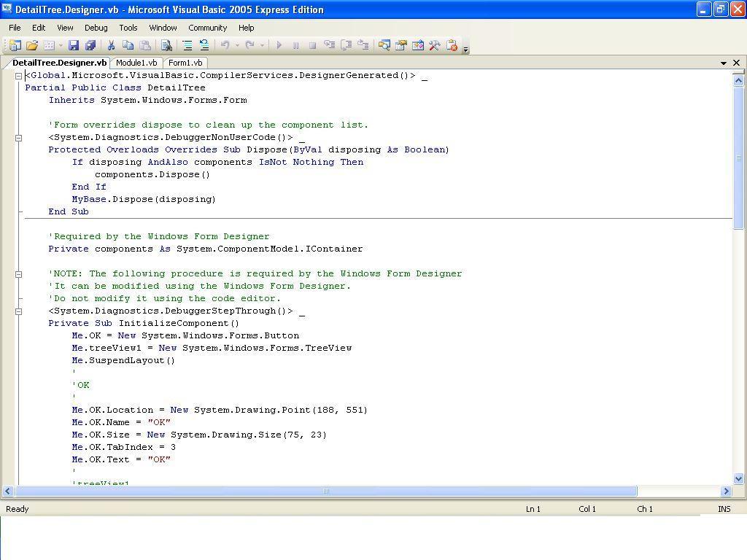This screenshot has width=747, height=560.
Task: Click the New Project toolbar icon
Action: (15, 45)
